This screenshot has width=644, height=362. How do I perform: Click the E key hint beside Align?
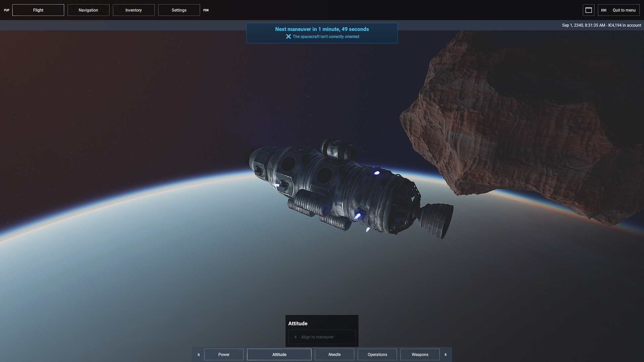(x=296, y=337)
